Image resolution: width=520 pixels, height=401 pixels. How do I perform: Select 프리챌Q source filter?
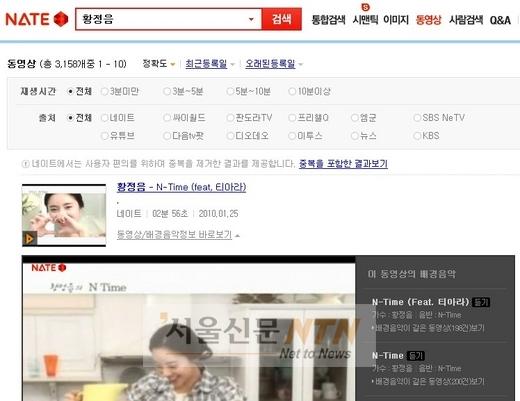(x=292, y=118)
